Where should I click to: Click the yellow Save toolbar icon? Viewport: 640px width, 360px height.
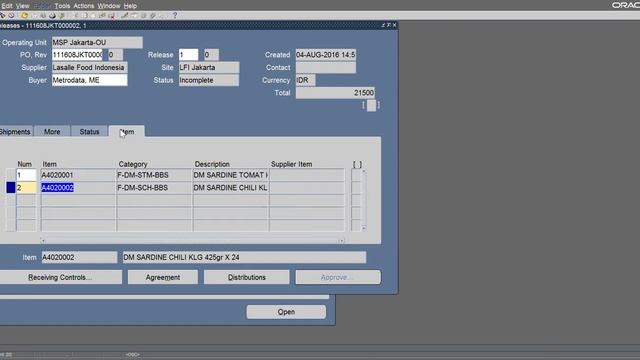click(24, 16)
